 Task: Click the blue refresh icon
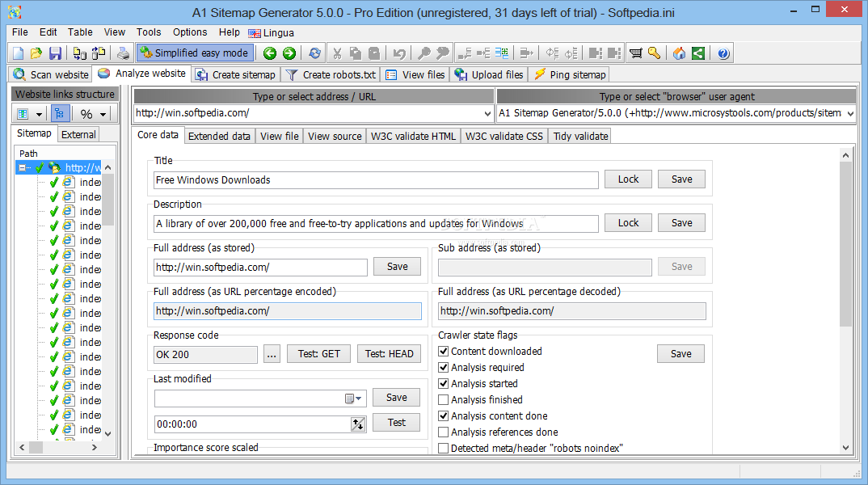coord(314,53)
